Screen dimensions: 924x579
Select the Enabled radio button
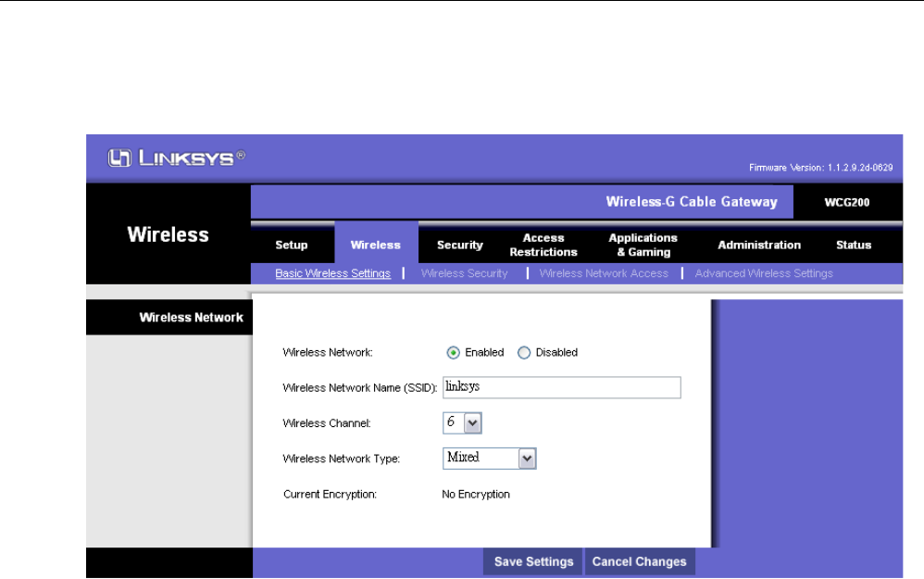[x=453, y=353]
